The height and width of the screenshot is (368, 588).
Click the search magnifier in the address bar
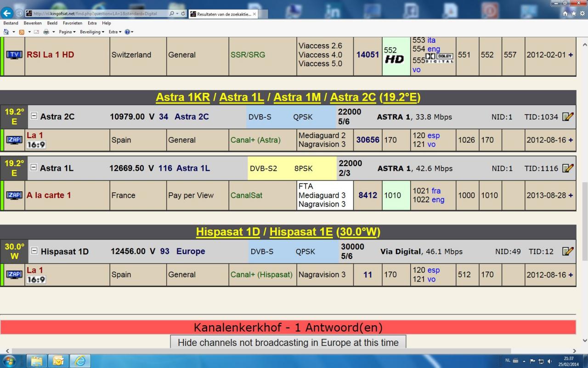click(172, 14)
